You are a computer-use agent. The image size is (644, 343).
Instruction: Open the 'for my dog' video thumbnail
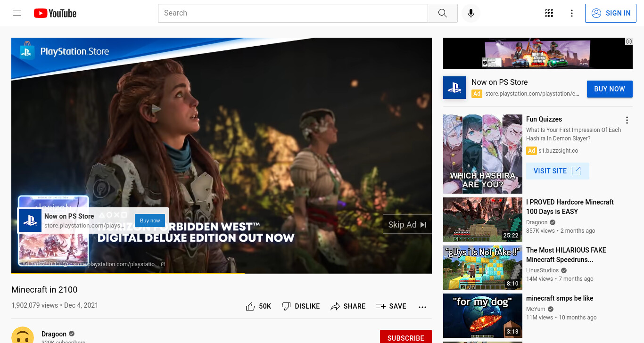coord(483,316)
